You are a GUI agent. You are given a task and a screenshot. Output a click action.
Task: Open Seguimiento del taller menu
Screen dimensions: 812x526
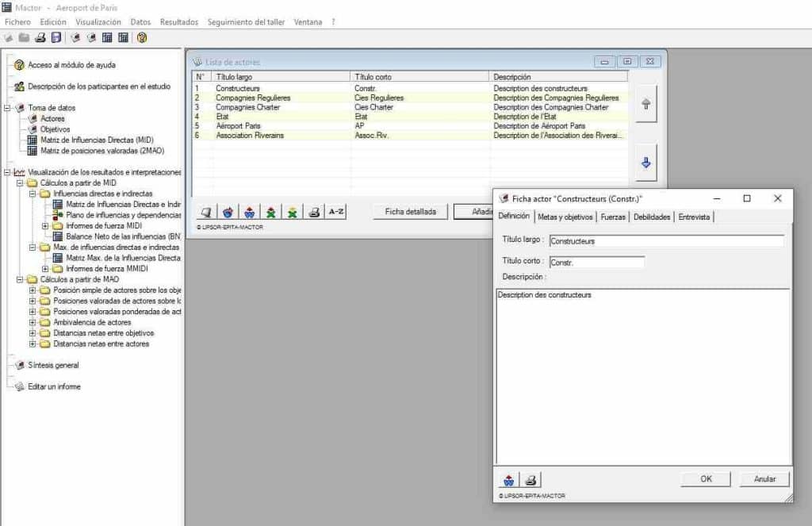click(246, 21)
